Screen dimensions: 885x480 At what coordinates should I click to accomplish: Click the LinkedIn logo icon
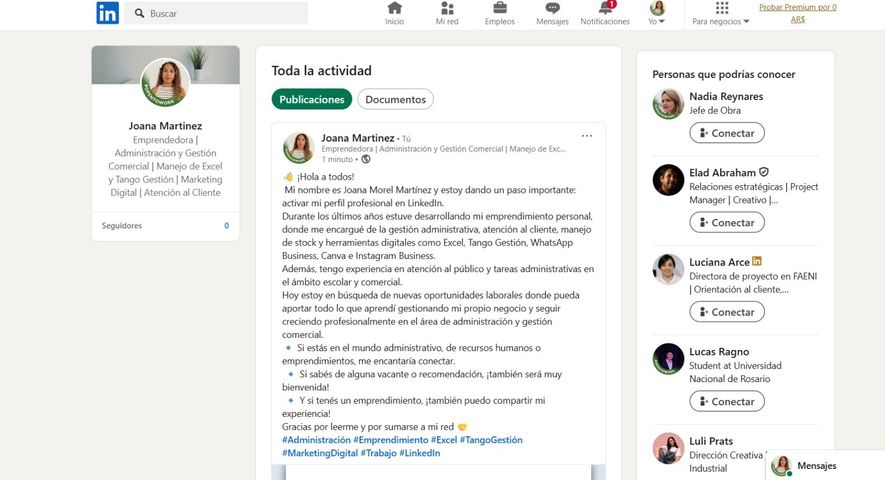point(107,13)
